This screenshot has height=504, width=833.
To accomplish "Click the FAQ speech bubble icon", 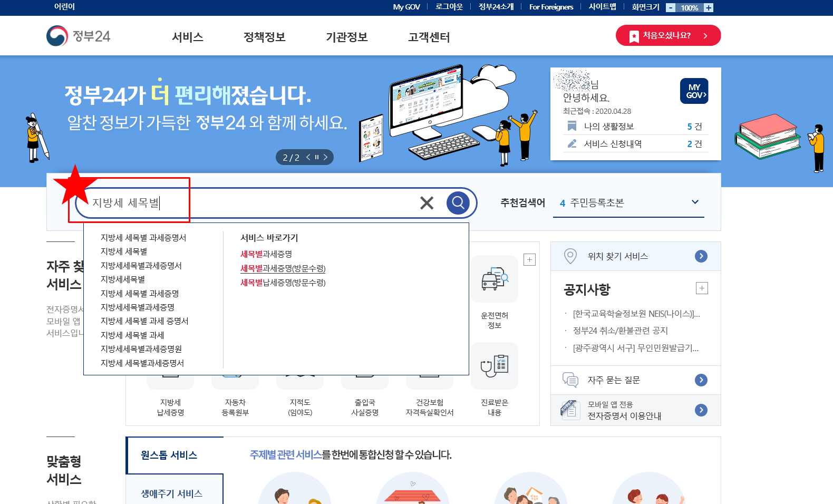I will click(570, 380).
